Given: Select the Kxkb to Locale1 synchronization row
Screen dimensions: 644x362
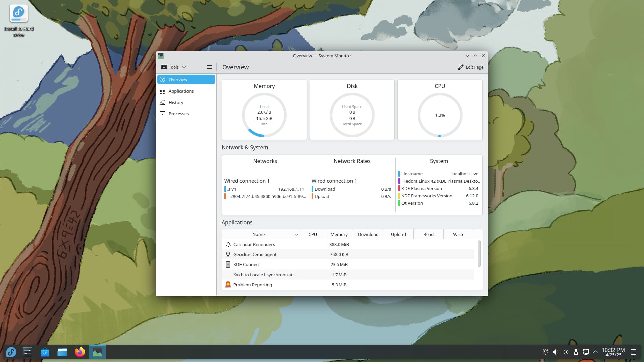Looking at the screenshot, I should coord(348,275).
